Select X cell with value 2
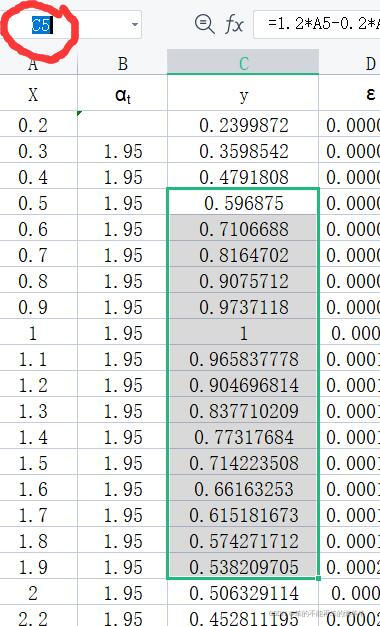The height and width of the screenshot is (626, 380). point(39,593)
